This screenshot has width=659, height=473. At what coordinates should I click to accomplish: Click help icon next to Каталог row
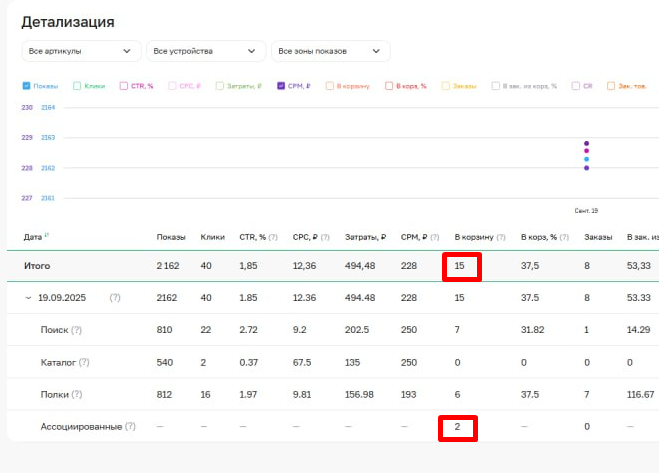click(x=84, y=362)
